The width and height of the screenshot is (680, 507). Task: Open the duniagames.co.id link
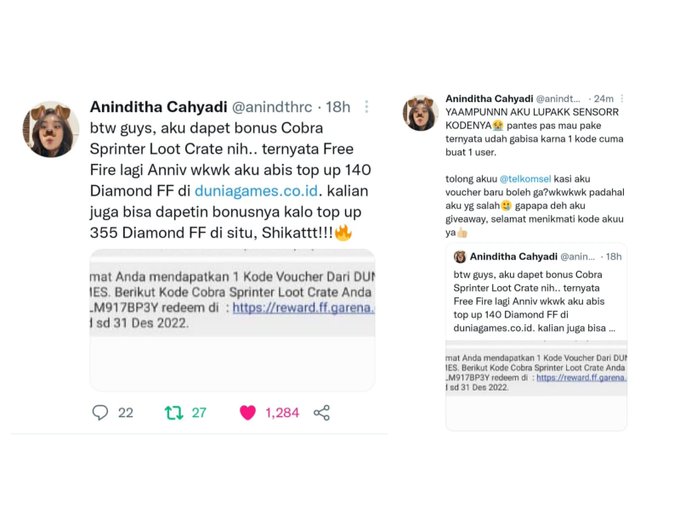click(x=256, y=191)
